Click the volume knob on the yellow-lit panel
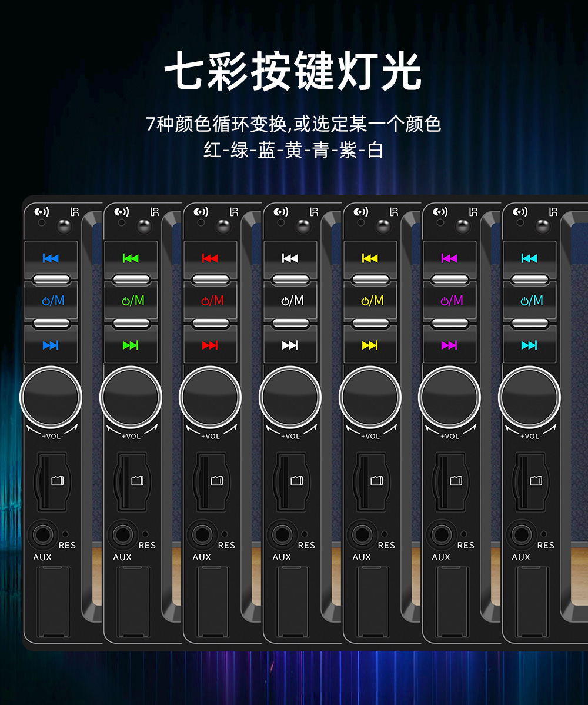 click(370, 397)
